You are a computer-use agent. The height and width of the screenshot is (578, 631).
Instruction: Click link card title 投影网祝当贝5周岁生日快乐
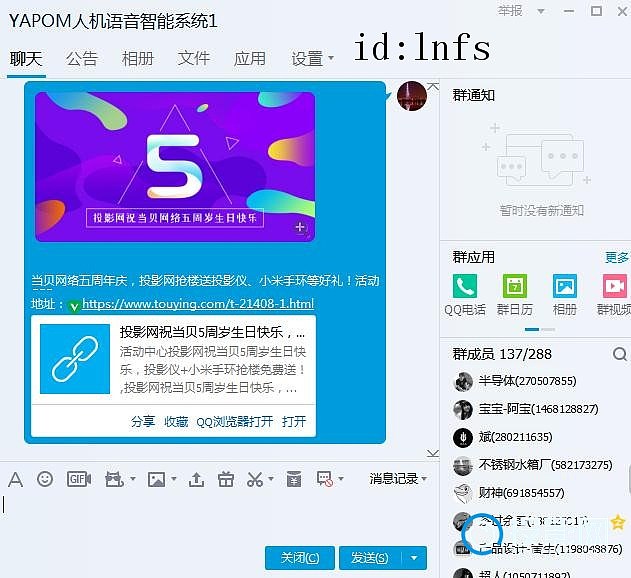click(x=212, y=332)
